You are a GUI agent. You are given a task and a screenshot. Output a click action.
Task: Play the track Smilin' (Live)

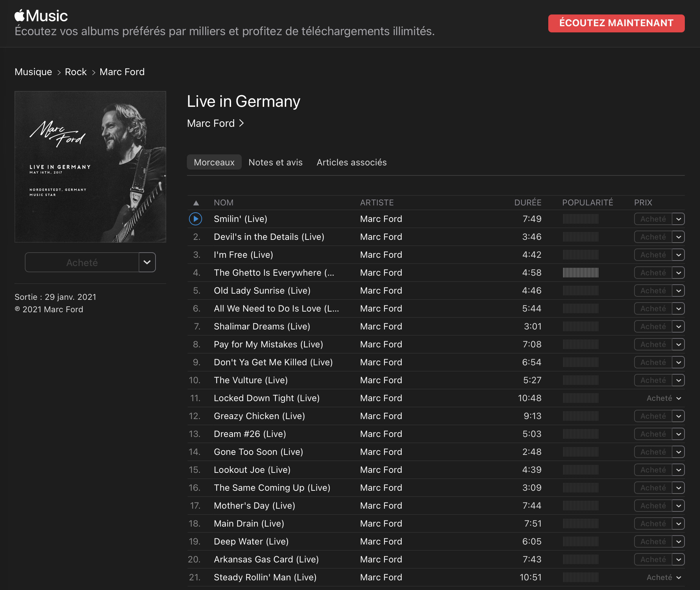tap(196, 219)
